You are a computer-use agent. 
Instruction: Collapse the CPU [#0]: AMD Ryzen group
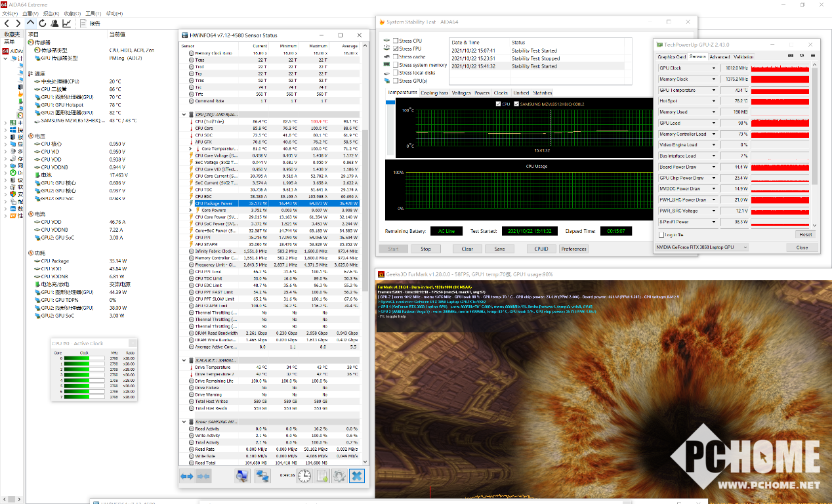point(183,114)
